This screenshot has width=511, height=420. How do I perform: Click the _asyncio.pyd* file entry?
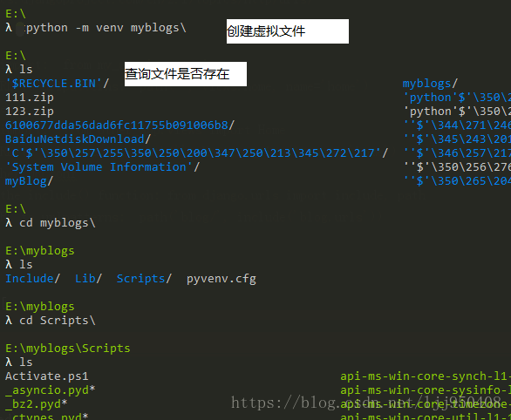[x=51, y=390]
